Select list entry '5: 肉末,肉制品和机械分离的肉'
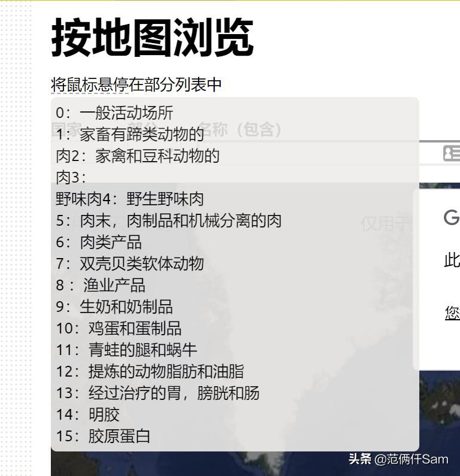This screenshot has height=476, width=460. tap(169, 221)
